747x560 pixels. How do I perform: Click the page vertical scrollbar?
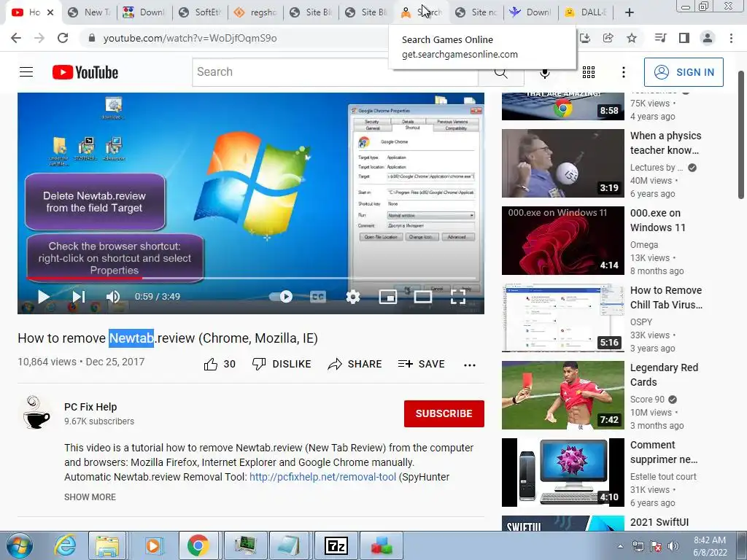[x=741, y=135]
